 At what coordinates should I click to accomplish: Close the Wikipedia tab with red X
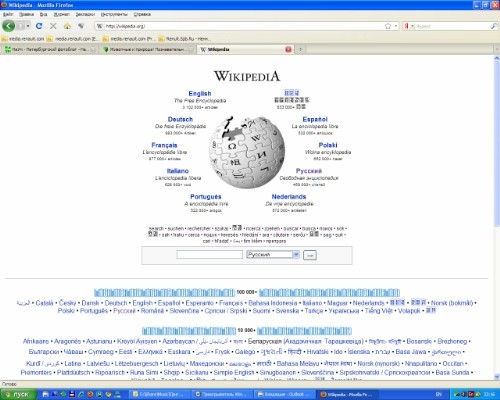click(x=288, y=49)
